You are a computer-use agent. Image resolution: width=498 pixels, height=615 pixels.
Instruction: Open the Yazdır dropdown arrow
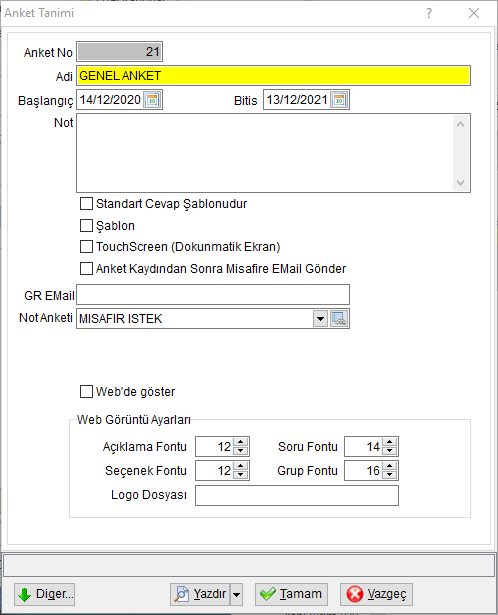click(x=236, y=594)
